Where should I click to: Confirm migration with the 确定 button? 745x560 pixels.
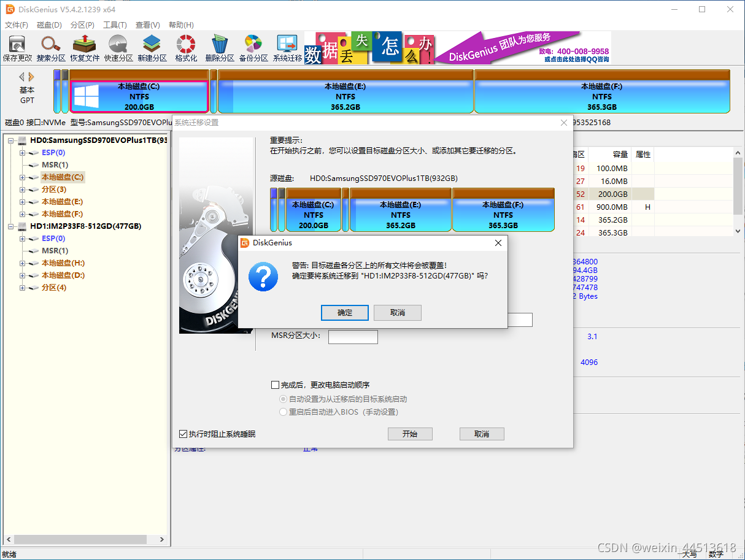(x=345, y=313)
